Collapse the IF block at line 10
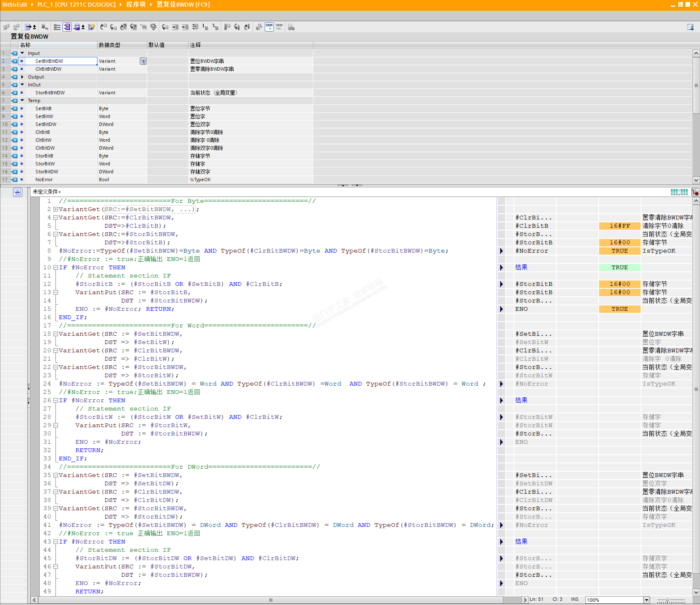 pyautogui.click(x=55, y=268)
